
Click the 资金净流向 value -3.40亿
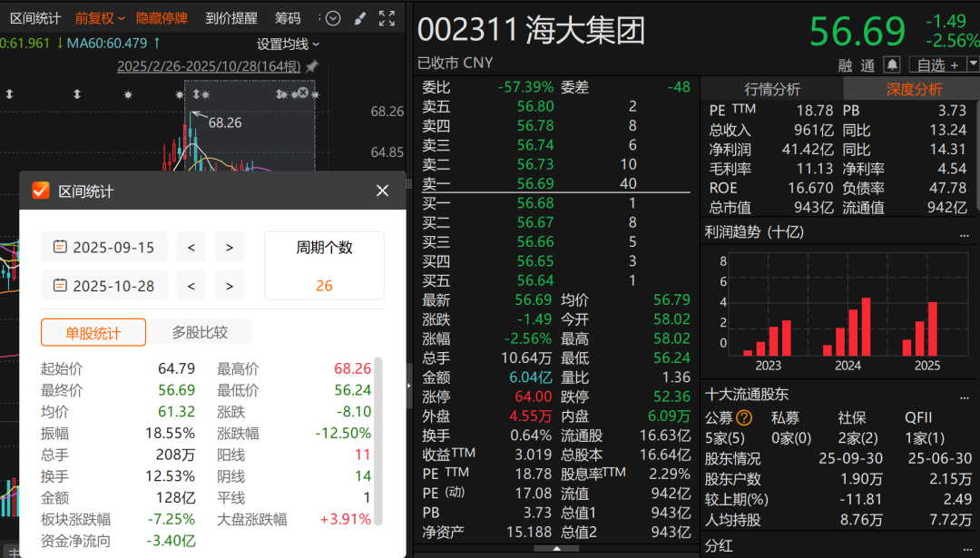coord(171,541)
